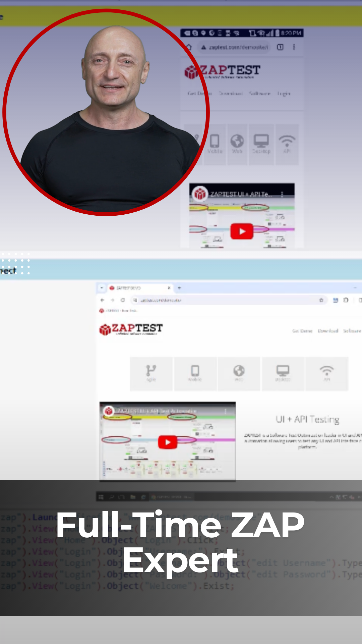Image resolution: width=362 pixels, height=644 pixels.
Task: Open the blue extension icon in the desktop toolbar
Action: click(336, 300)
